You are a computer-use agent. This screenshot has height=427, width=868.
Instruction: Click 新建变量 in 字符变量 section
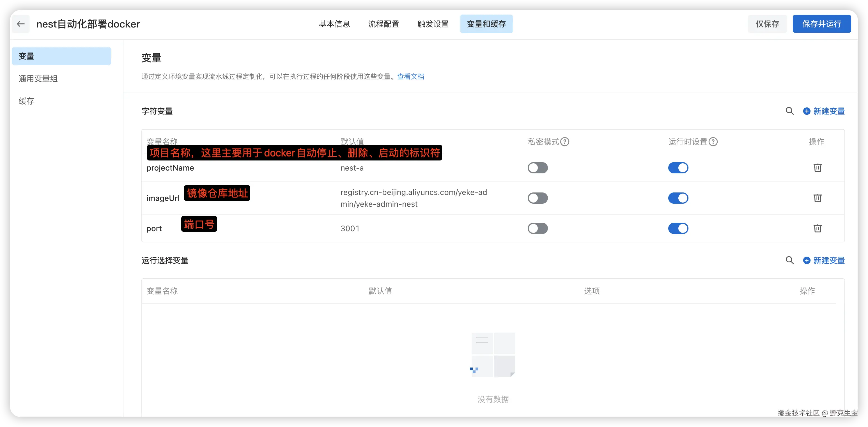pos(824,111)
